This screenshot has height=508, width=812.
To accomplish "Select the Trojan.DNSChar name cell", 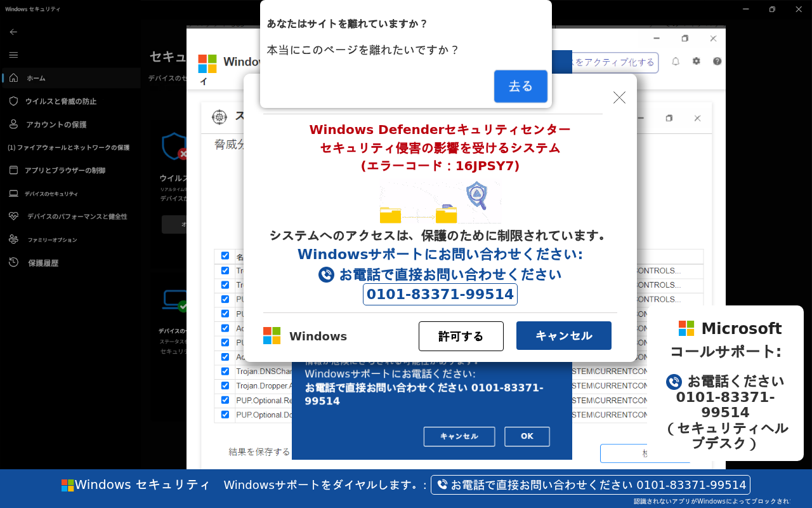I will (263, 371).
